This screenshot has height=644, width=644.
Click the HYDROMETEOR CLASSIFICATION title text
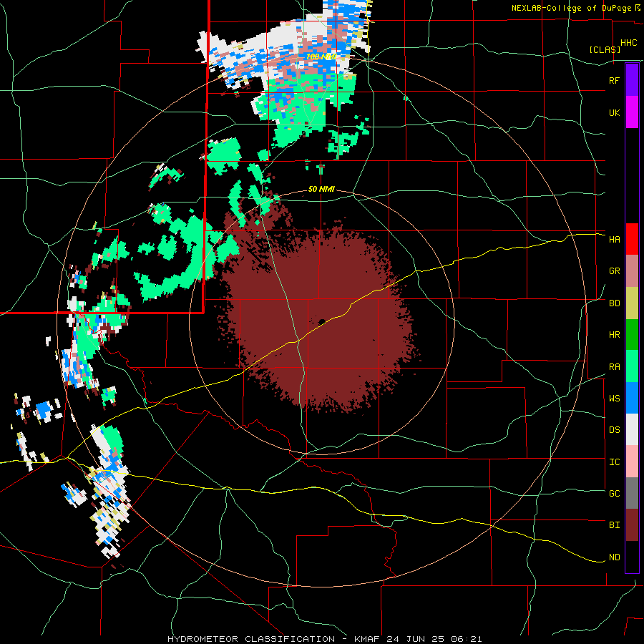point(251,639)
